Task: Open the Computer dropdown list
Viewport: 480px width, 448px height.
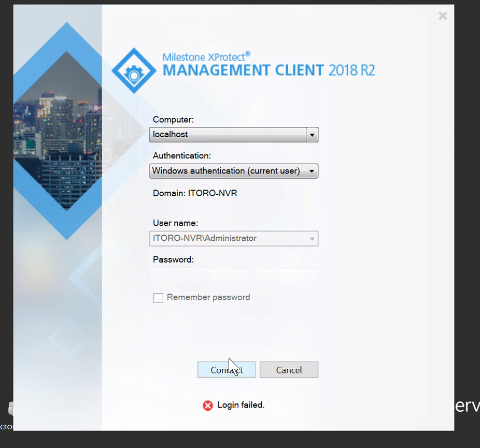Action: pyautogui.click(x=312, y=135)
